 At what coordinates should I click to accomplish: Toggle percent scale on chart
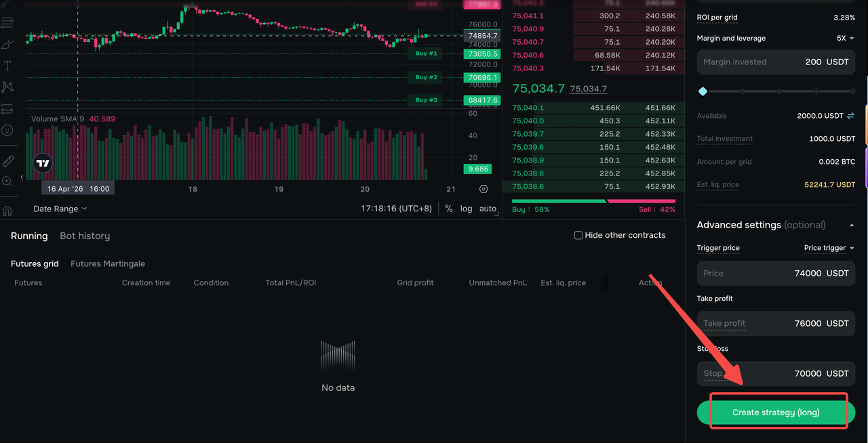pyautogui.click(x=449, y=209)
